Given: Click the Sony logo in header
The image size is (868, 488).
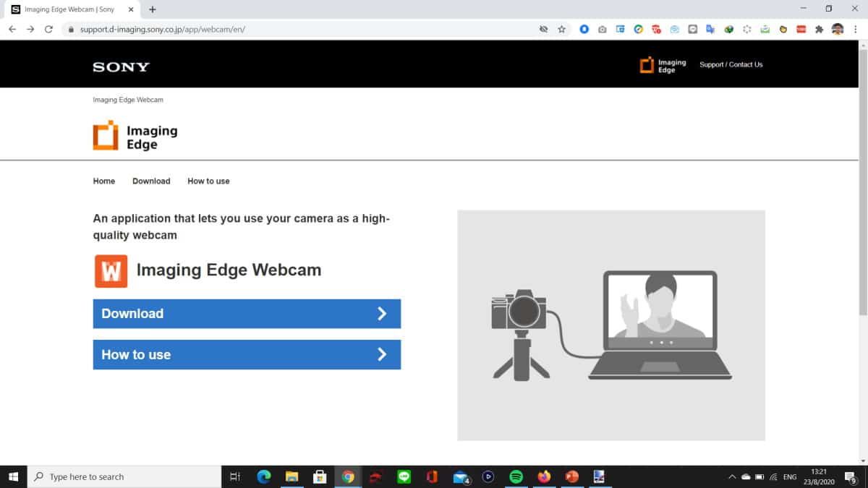Looking at the screenshot, I should pyautogui.click(x=121, y=67).
